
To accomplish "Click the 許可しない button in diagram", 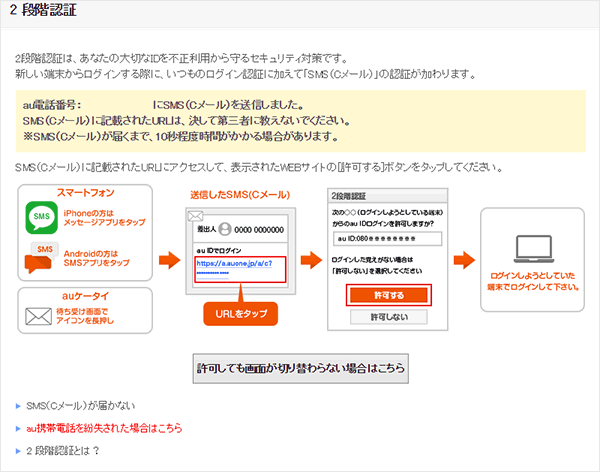I will 389,317.
